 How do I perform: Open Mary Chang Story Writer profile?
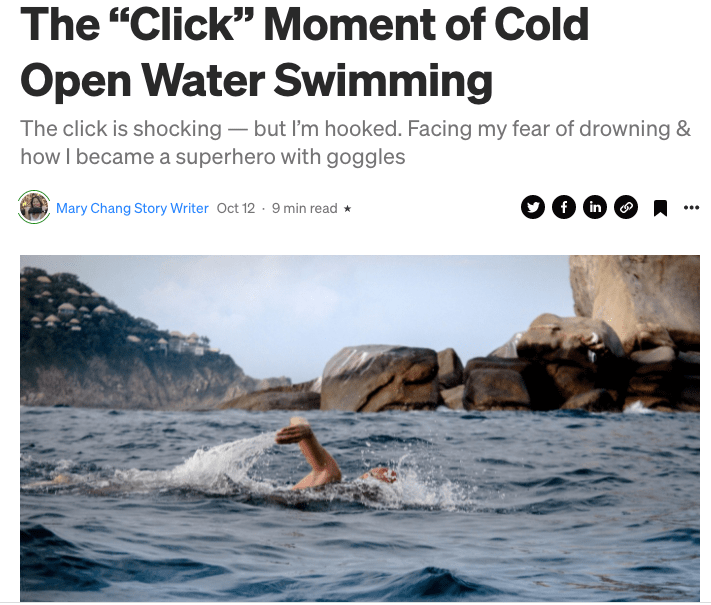coord(132,208)
